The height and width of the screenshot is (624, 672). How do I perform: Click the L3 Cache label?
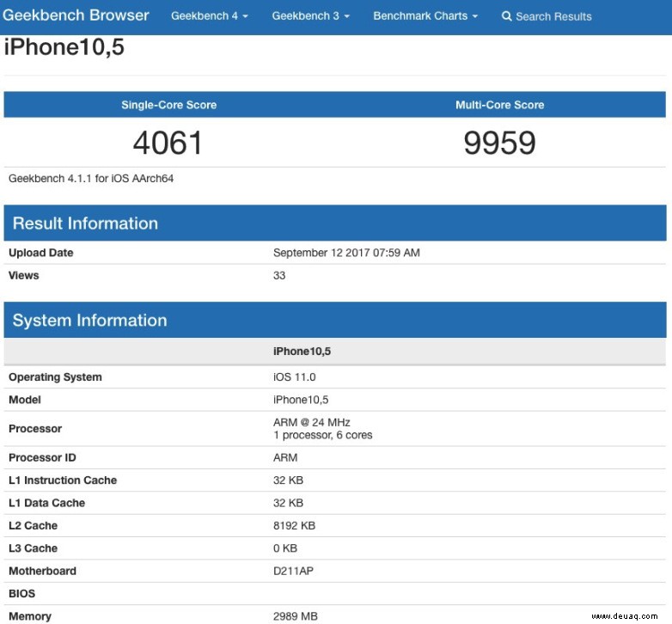pyautogui.click(x=33, y=548)
